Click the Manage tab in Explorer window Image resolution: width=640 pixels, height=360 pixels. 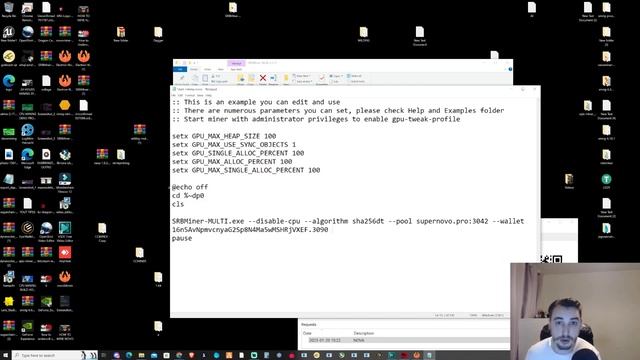(236, 63)
